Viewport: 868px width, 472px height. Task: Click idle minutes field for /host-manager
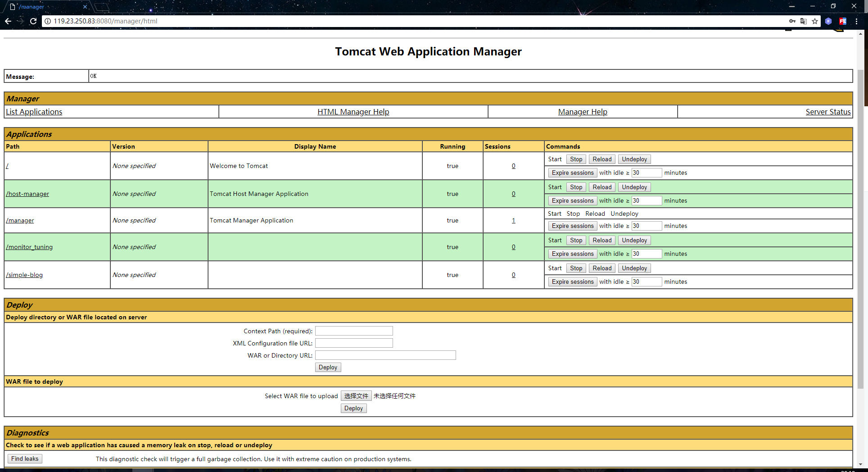pos(646,200)
